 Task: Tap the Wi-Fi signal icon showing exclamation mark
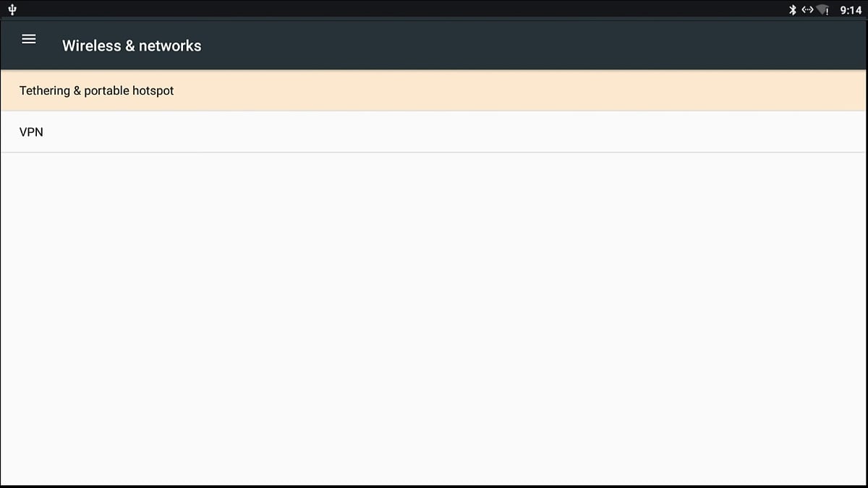pos(823,10)
